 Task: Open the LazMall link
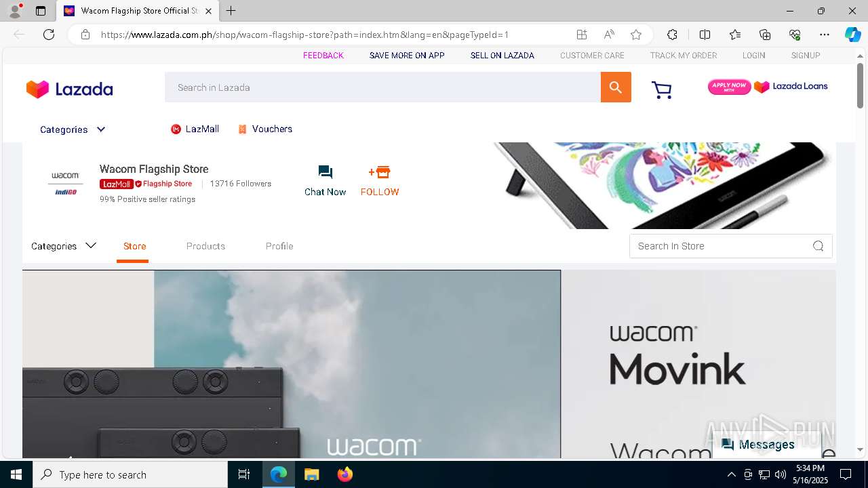pyautogui.click(x=195, y=129)
